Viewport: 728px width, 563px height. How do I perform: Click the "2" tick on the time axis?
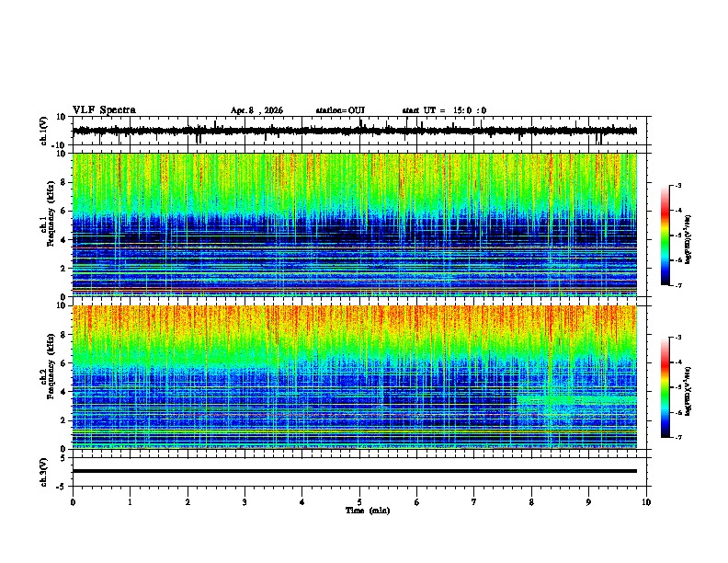[188, 502]
